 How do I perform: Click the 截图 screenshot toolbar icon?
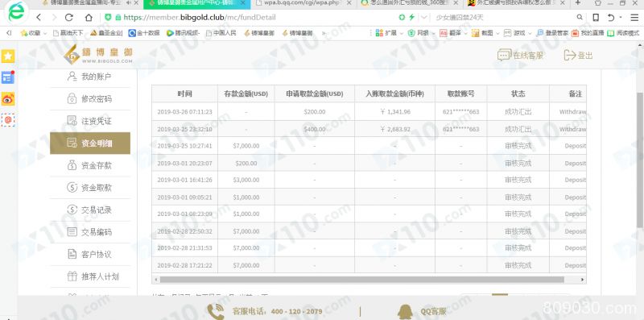click(x=476, y=33)
